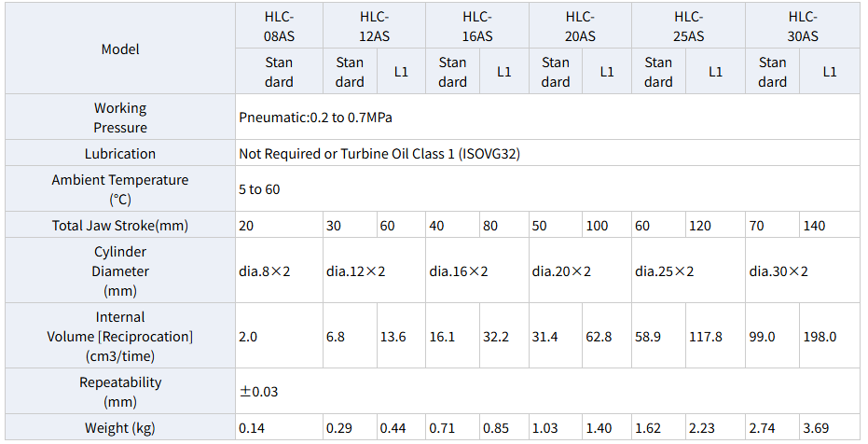Select the HLC-08AS column header

tap(279, 26)
